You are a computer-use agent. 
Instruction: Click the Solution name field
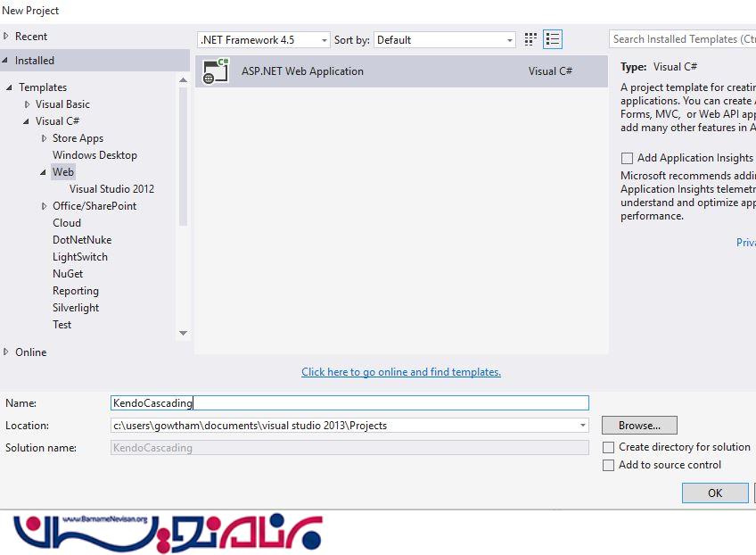click(349, 448)
